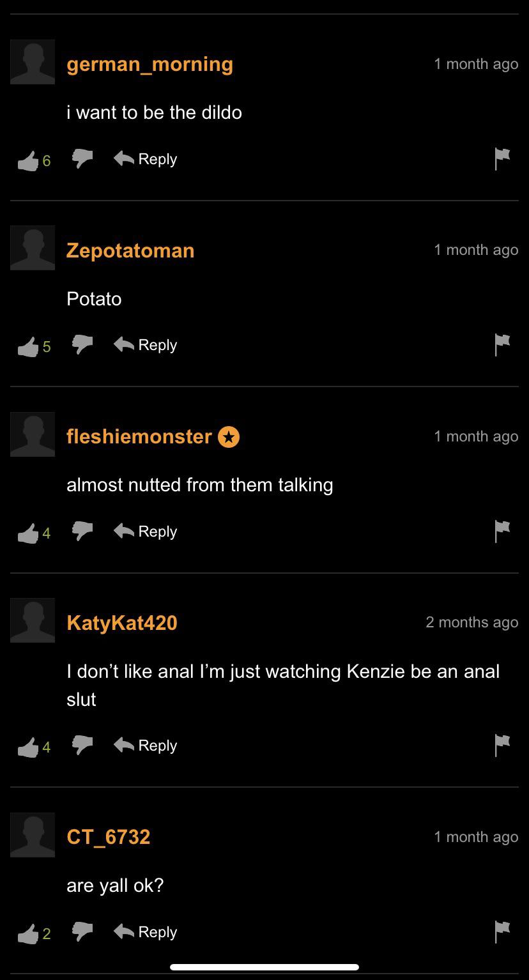Reply to CT_6732's comment

146,932
